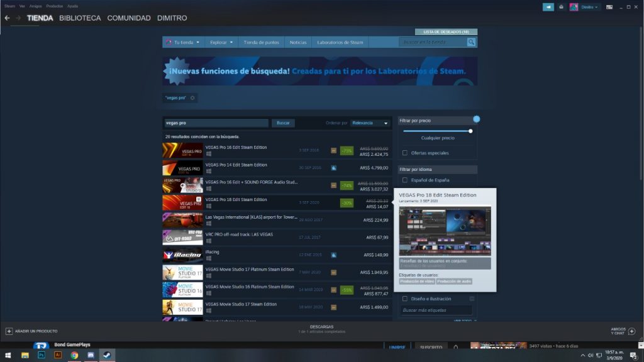This screenshot has width=644, height=362.
Task: Open the Ver menu
Action: point(22,6)
